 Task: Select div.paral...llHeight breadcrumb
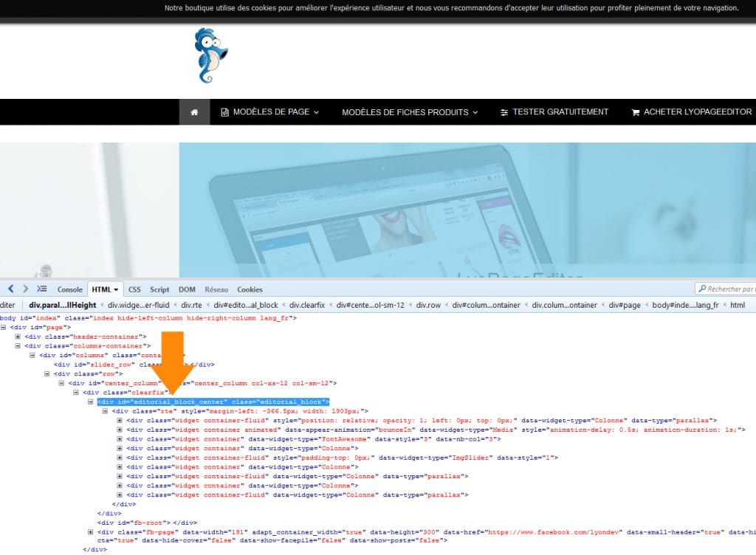pos(63,305)
